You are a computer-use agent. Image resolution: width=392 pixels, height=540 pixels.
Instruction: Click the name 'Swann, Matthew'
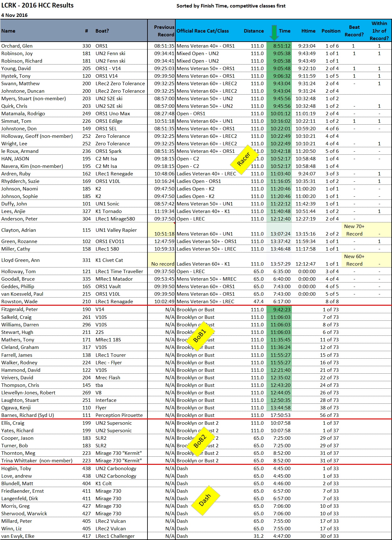point(20,83)
